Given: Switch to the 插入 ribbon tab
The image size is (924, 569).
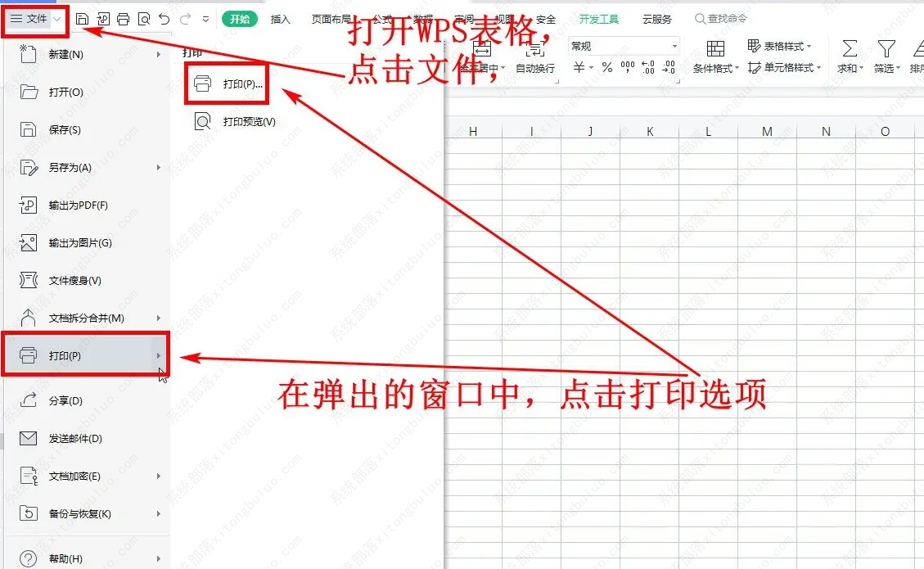Looking at the screenshot, I should point(281,18).
